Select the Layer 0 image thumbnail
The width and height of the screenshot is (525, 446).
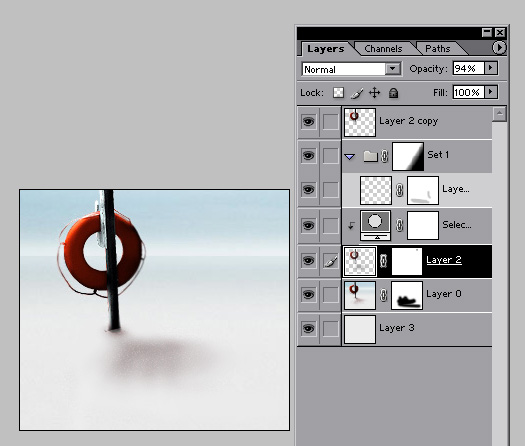pyautogui.click(x=360, y=295)
